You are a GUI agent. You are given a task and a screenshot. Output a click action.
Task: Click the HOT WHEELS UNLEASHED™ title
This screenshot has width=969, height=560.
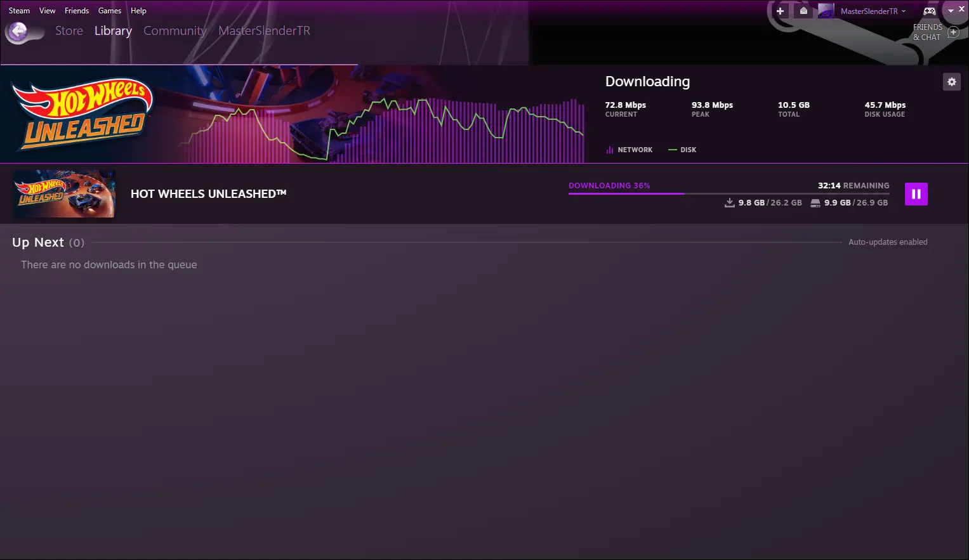point(209,194)
